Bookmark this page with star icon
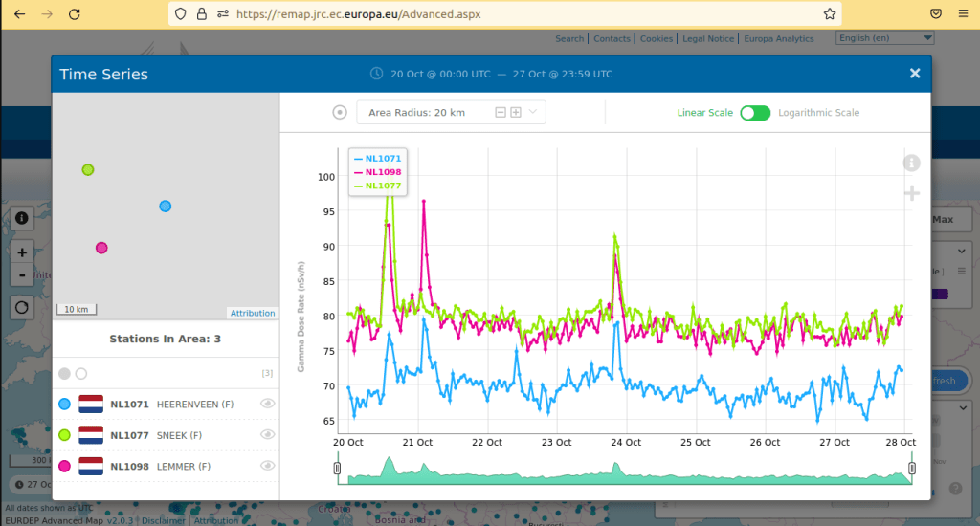 click(x=830, y=14)
